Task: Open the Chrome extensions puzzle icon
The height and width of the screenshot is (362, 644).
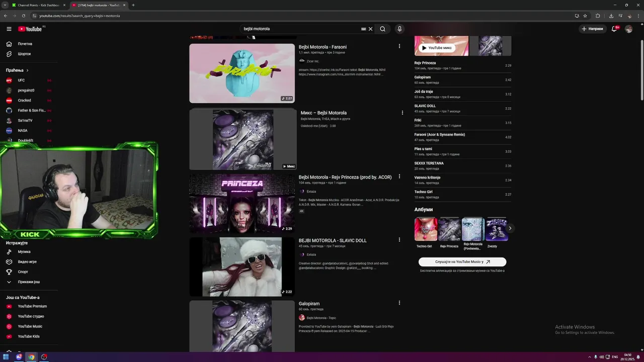Action: point(598,16)
